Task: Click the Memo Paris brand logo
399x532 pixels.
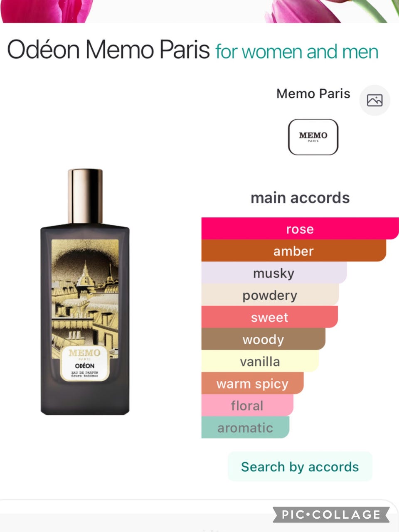Action: click(x=313, y=137)
